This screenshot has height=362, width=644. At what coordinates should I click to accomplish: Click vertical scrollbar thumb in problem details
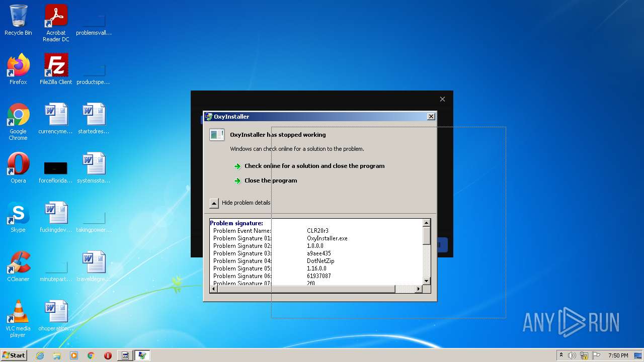pyautogui.click(x=427, y=236)
